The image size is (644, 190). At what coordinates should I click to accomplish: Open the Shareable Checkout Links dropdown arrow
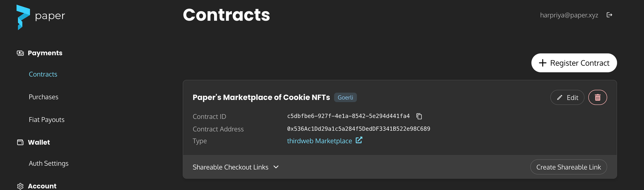click(x=276, y=167)
